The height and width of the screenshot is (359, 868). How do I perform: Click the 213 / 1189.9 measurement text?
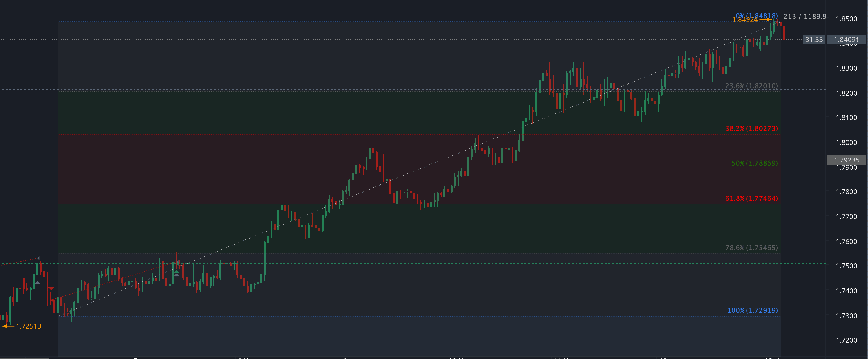pos(805,16)
